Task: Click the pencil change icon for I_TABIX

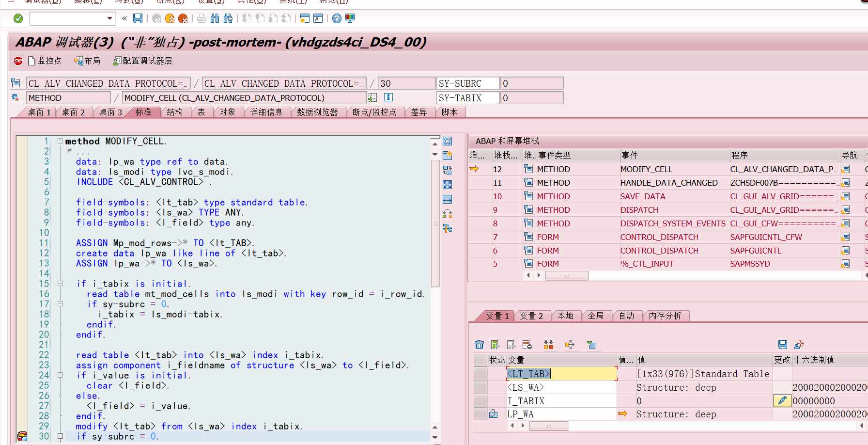Action: pyautogui.click(x=782, y=401)
